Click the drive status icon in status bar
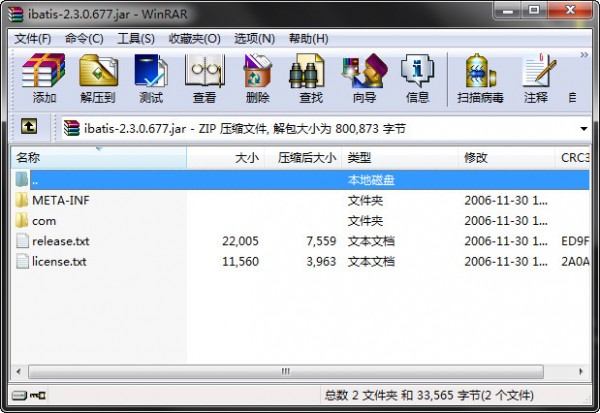 click(19, 395)
